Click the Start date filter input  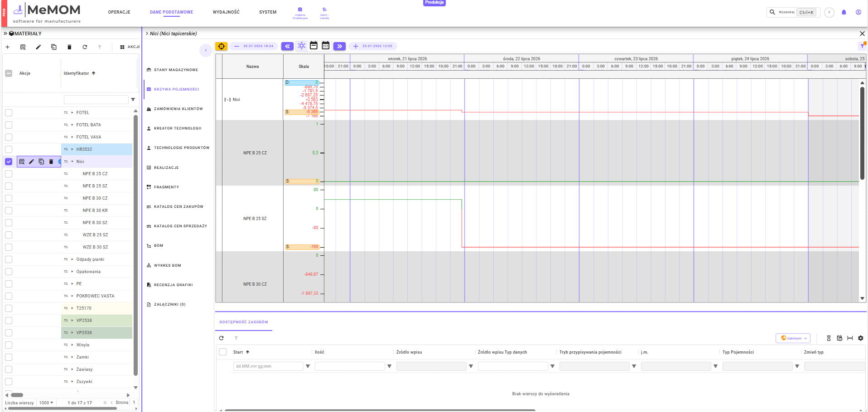(268, 366)
